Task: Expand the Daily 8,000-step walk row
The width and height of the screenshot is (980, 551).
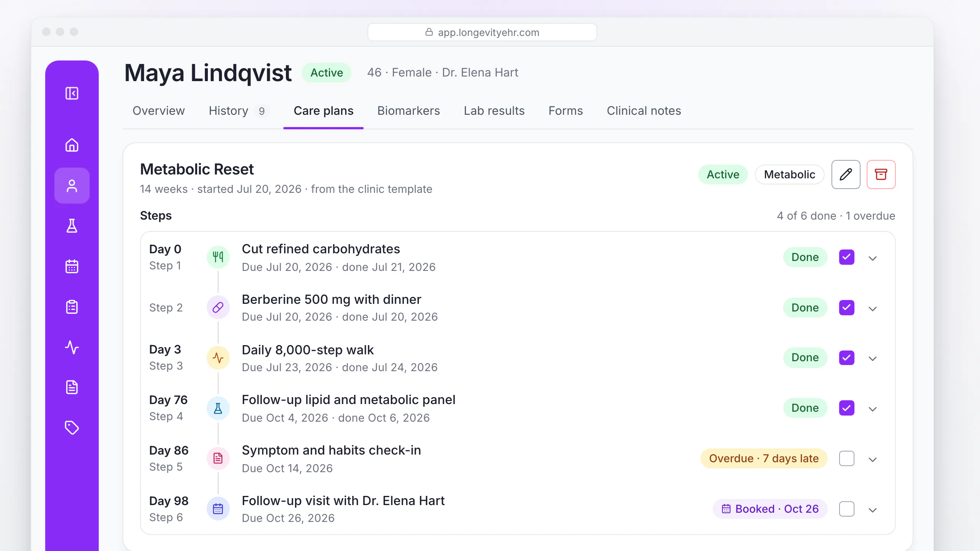Action: coord(872,359)
